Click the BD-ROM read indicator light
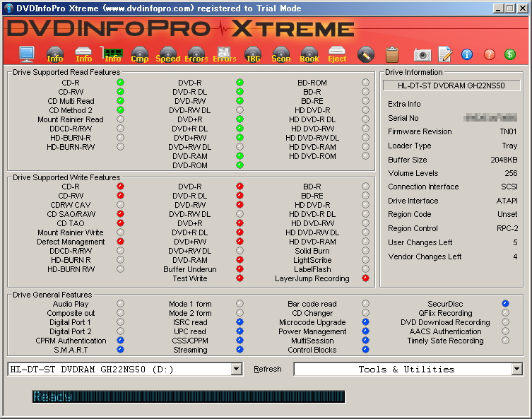Screen dimensions: 532x419 [x=365, y=83]
